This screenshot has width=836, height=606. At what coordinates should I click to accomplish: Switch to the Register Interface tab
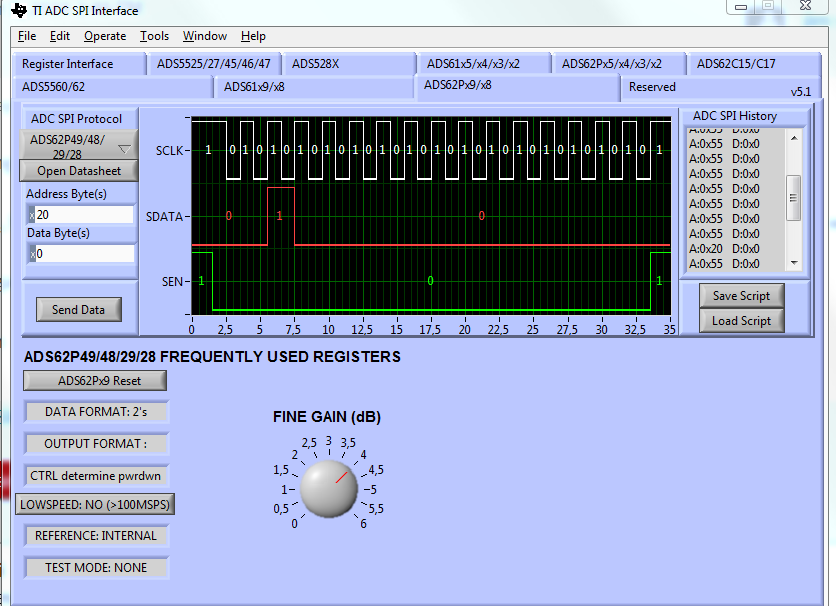tap(68, 64)
